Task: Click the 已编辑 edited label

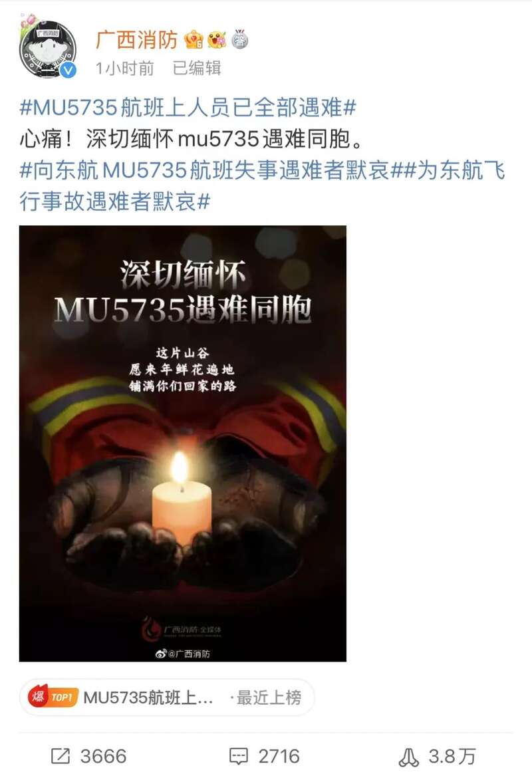Action: point(197,68)
